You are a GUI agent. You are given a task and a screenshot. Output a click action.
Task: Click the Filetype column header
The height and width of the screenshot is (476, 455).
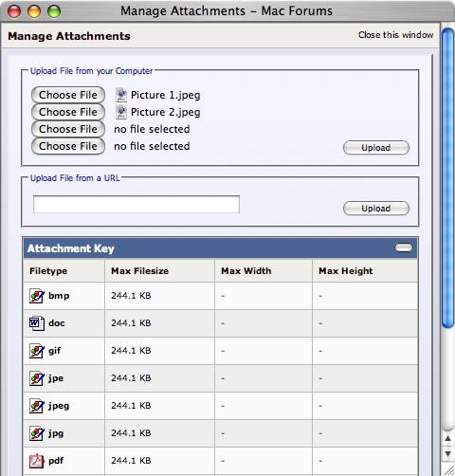click(64, 271)
